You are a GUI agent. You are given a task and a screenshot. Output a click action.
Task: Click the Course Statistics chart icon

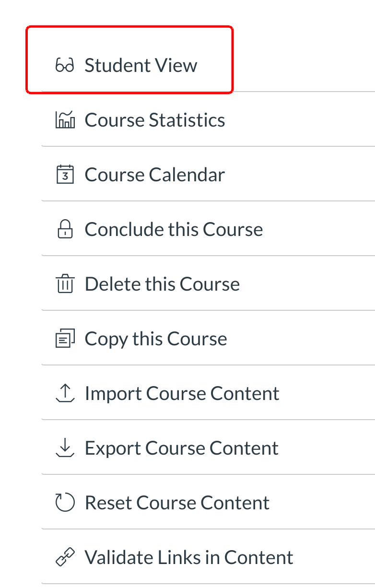coord(65,120)
